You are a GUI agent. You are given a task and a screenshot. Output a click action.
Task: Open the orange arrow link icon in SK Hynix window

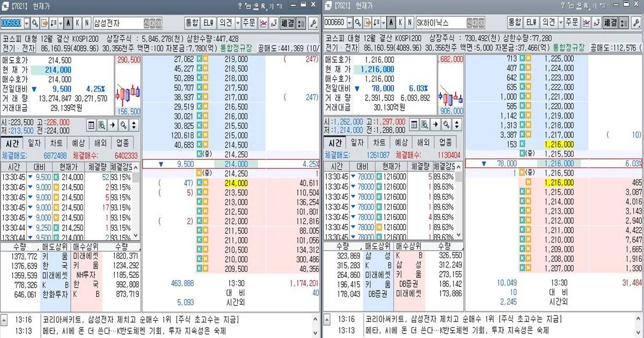click(x=367, y=23)
